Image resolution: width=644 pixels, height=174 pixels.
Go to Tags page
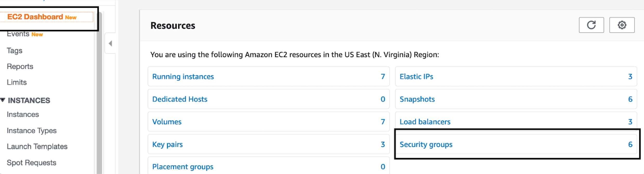pos(15,51)
